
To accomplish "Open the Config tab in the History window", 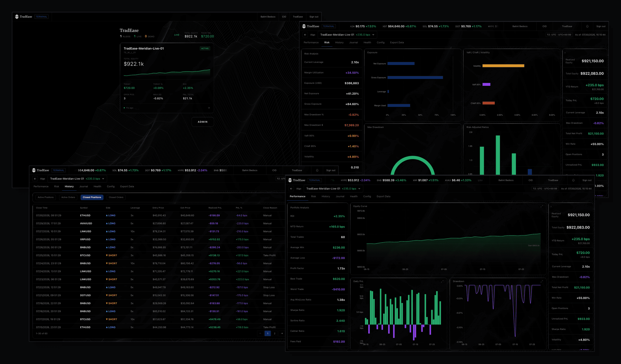I will [111, 186].
